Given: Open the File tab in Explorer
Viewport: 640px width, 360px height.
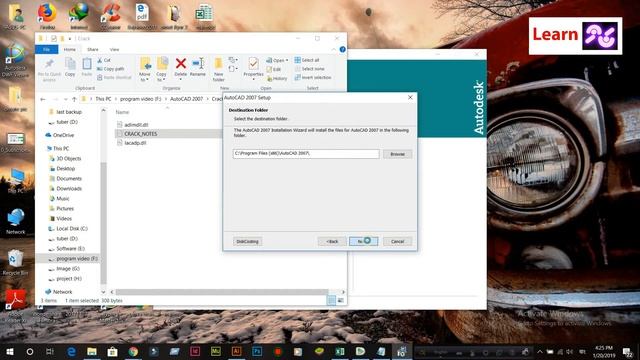Looking at the screenshot, I should click(47, 49).
